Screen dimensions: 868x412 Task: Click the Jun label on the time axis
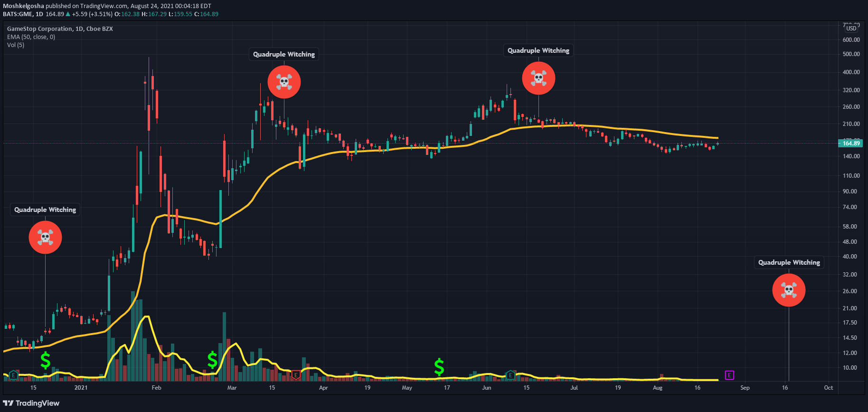click(487, 388)
